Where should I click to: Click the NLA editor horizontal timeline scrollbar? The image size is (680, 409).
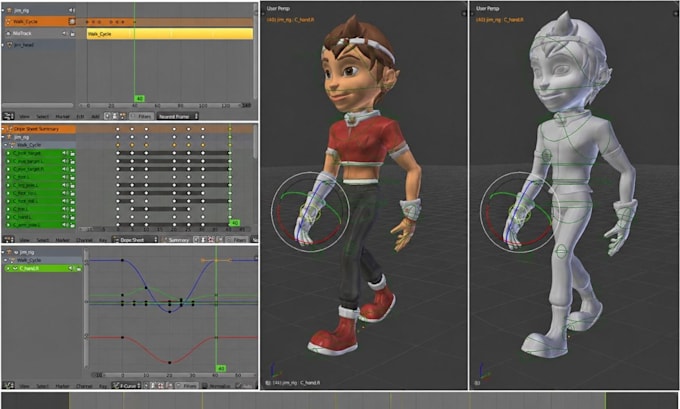[x=165, y=105]
